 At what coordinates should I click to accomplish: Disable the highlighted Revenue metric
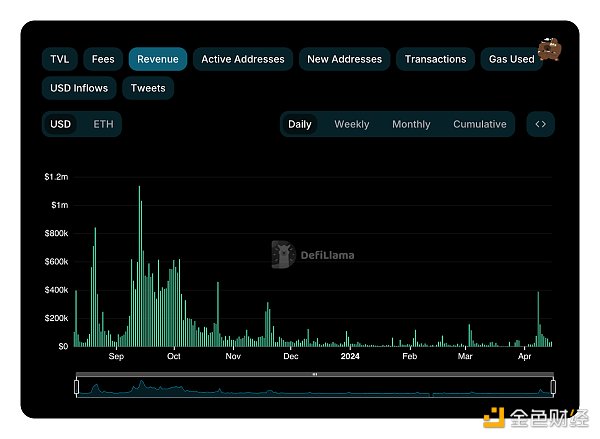[158, 59]
